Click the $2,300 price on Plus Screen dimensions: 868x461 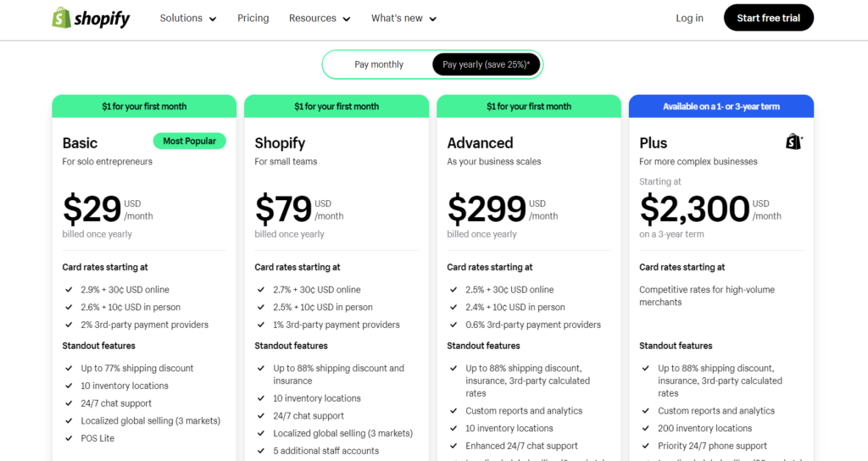[695, 208]
